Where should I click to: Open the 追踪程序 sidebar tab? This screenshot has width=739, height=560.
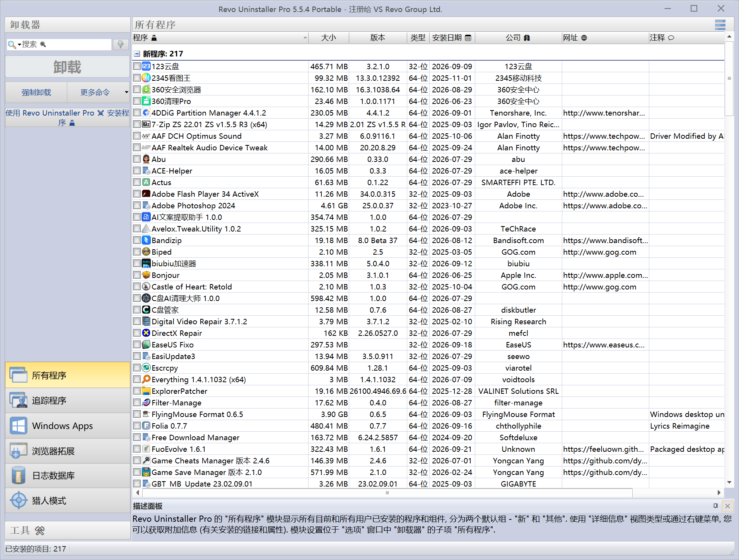(x=68, y=400)
